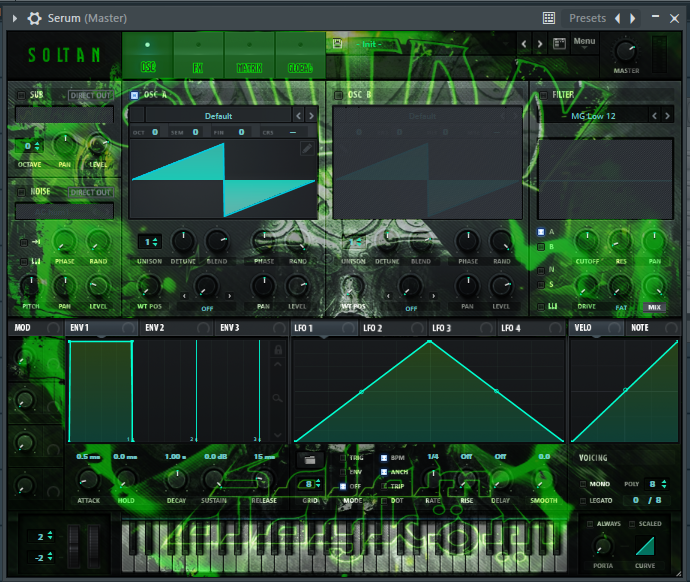Select the NOTE tab
The image size is (690, 582).
pos(653,328)
